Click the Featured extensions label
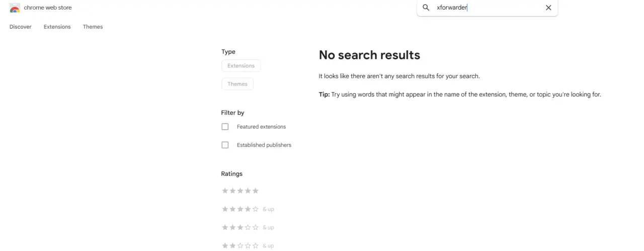Viewport: 644px width, 251px height. (x=261, y=127)
